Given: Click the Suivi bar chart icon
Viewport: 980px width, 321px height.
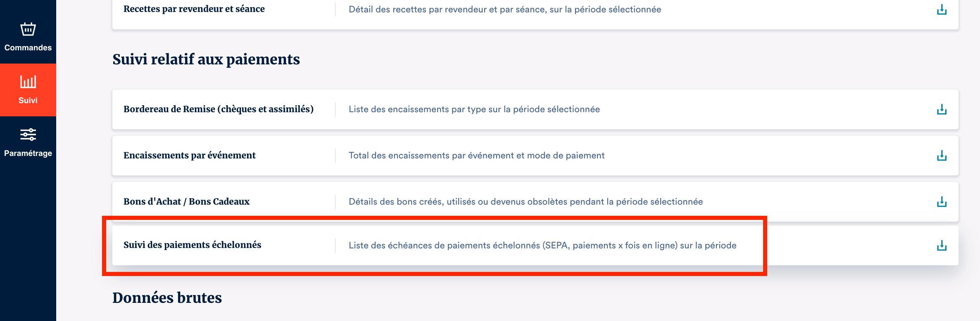Looking at the screenshot, I should [28, 82].
